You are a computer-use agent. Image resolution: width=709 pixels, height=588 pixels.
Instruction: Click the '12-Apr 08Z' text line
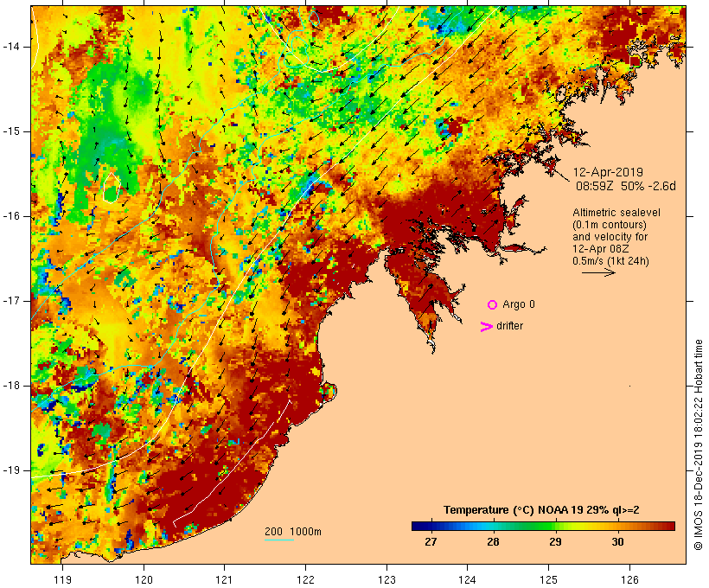(x=600, y=249)
